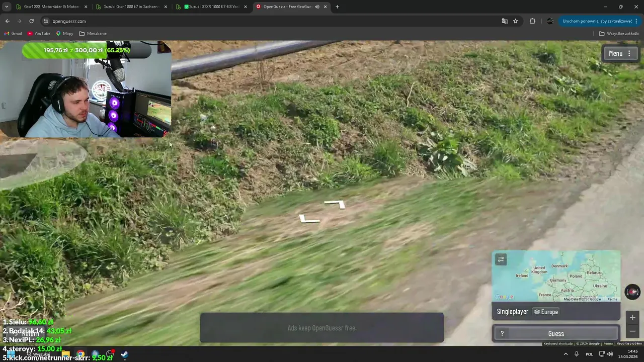Open the map Terms link
This screenshot has height=362, width=644.
[612, 299]
